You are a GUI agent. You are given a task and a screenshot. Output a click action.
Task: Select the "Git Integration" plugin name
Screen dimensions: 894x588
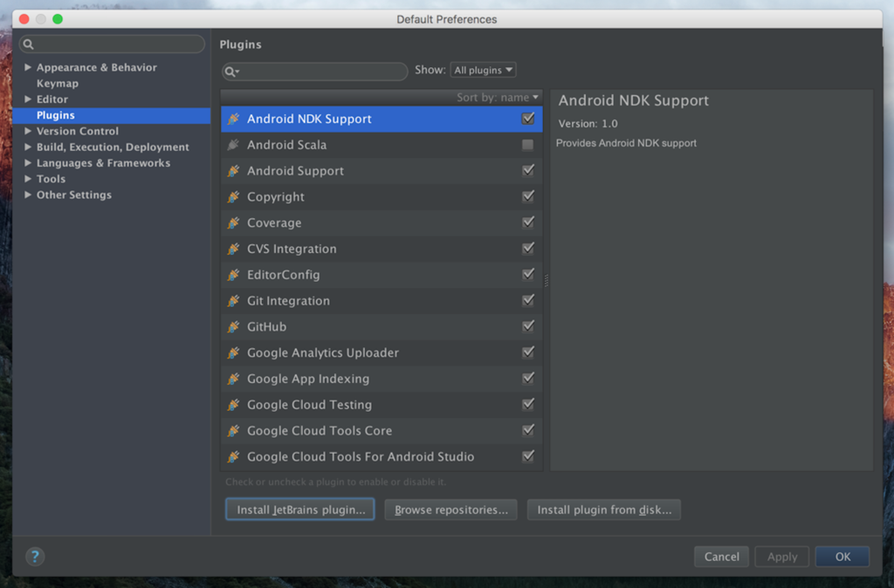[288, 301]
